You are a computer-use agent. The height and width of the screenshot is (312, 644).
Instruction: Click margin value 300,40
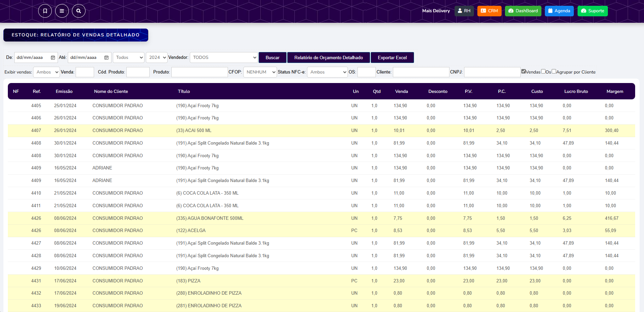point(612,131)
